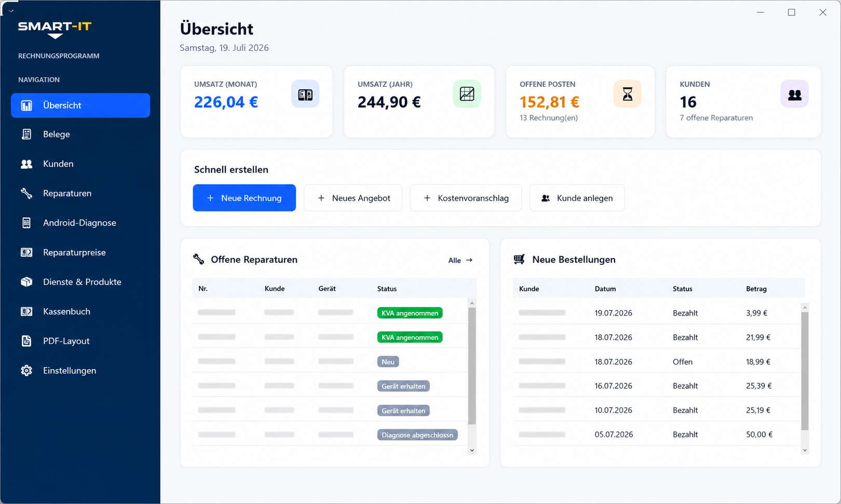This screenshot has width=841, height=504.
Task: Click the Reparaturen wrench icon in sidebar
Action: coord(26,194)
